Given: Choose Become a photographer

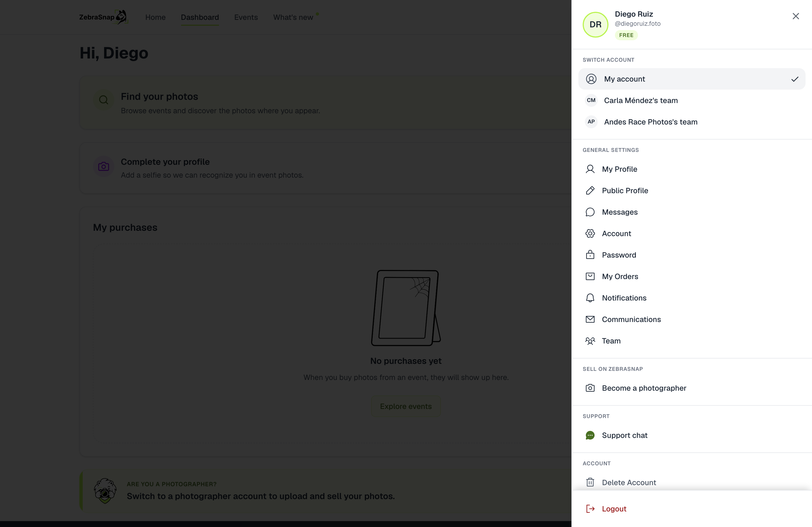Looking at the screenshot, I should click(x=692, y=388).
